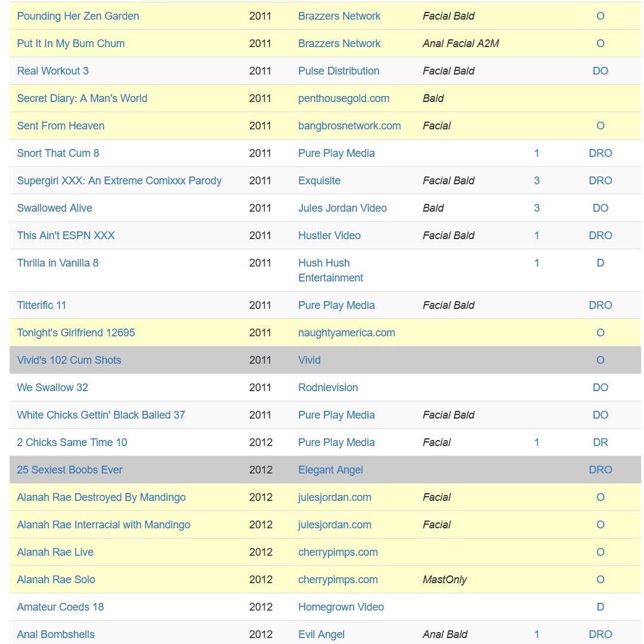Image resolution: width=644 pixels, height=644 pixels.
Task: Open the Rodnievision distributor link
Action: 328,388
